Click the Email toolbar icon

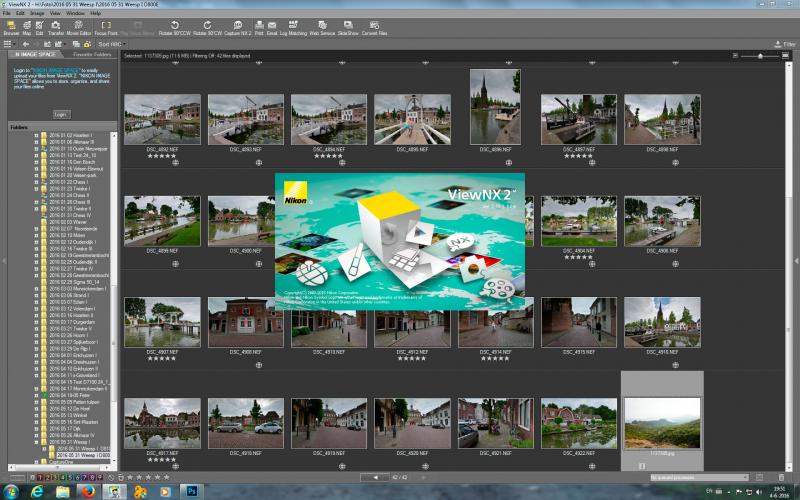272,28
